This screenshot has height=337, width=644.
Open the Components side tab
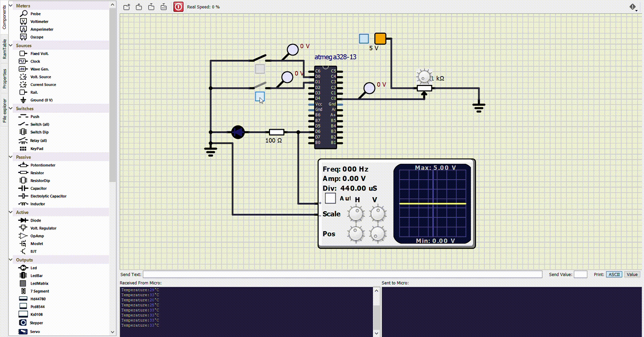[x=4, y=17]
